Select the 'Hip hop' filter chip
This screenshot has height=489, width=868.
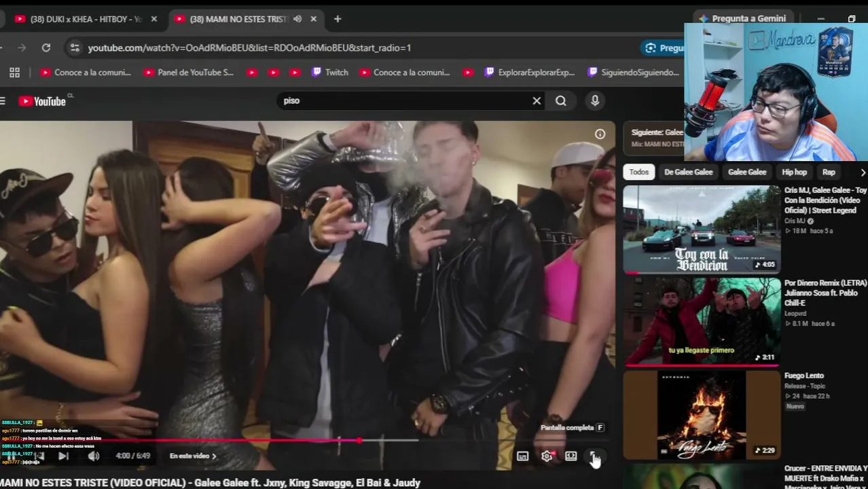click(794, 172)
